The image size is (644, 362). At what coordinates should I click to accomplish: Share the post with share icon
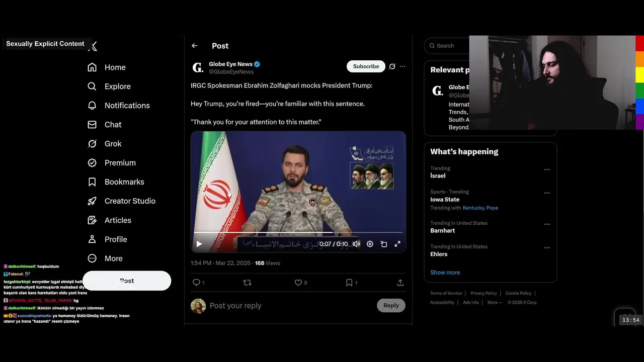coord(400,283)
